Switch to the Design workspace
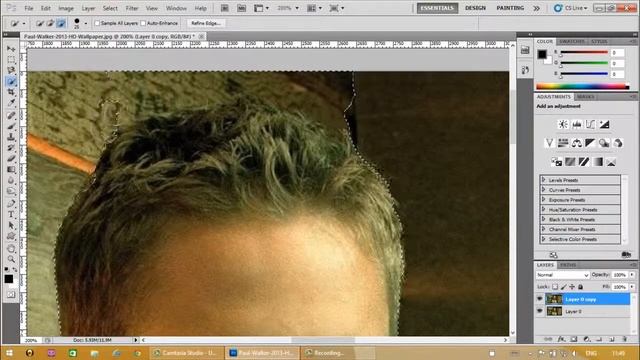Screen dimensions: 640x360 click(475, 8)
